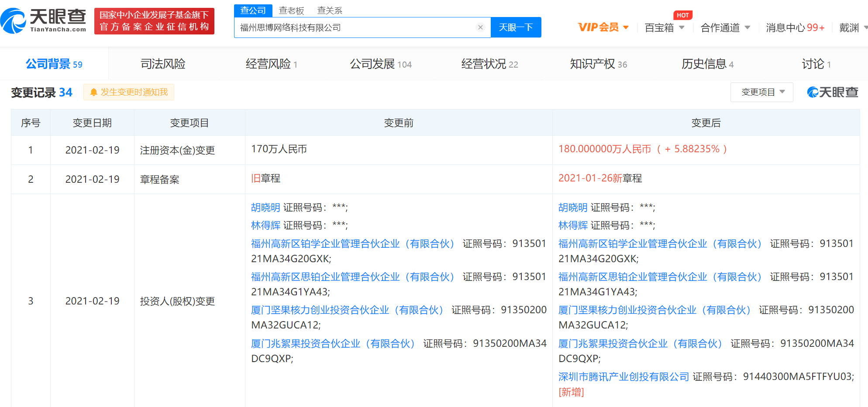Open the 戴渊 user account menu
The image size is (868, 407).
tap(853, 27)
